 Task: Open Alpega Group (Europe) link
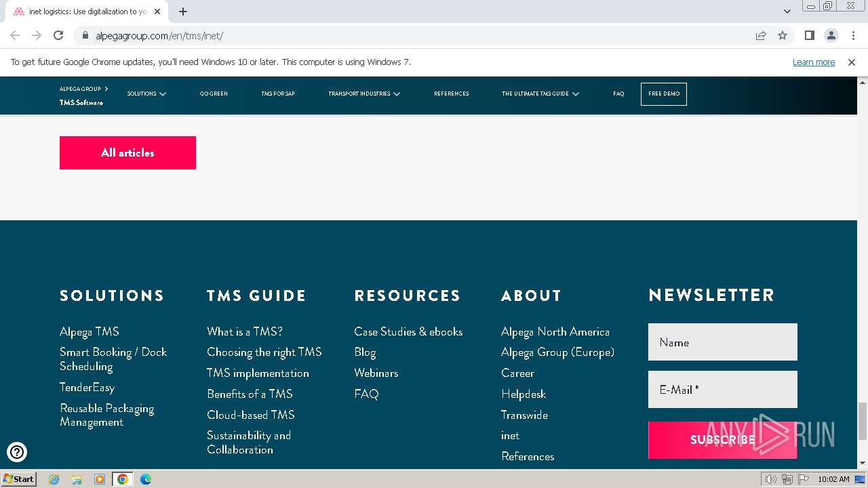pos(557,352)
